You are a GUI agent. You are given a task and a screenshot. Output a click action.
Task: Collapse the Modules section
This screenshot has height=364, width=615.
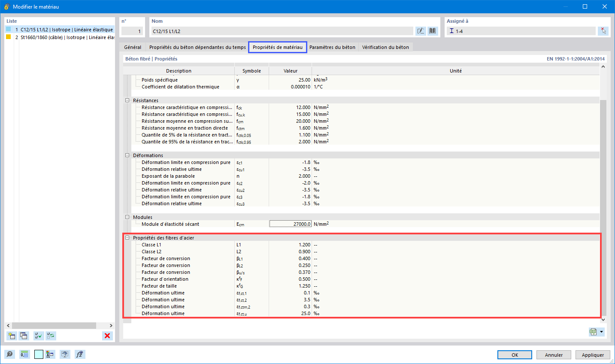coord(127,217)
